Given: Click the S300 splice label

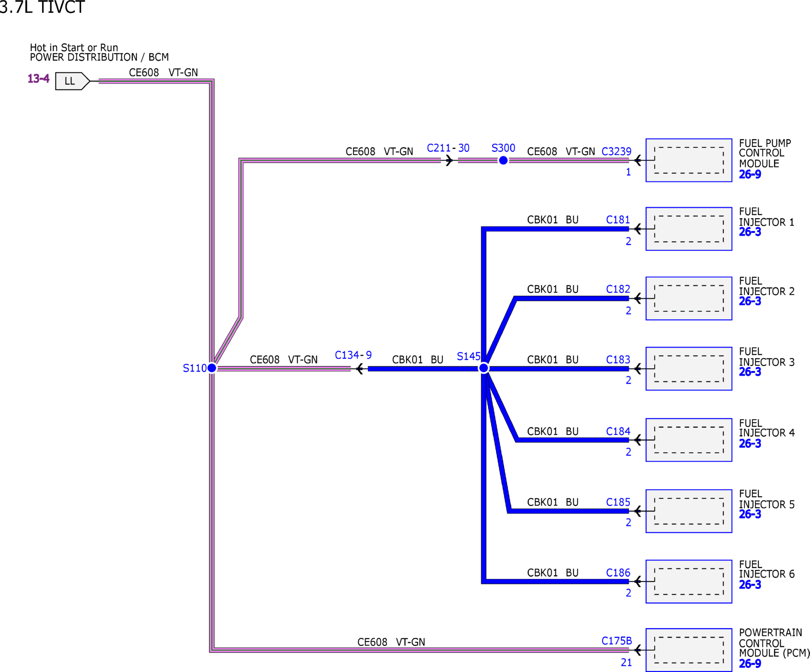Looking at the screenshot, I should [x=503, y=148].
